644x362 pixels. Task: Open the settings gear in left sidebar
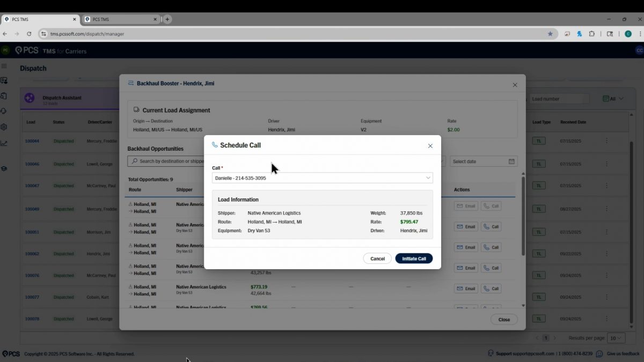(4, 127)
